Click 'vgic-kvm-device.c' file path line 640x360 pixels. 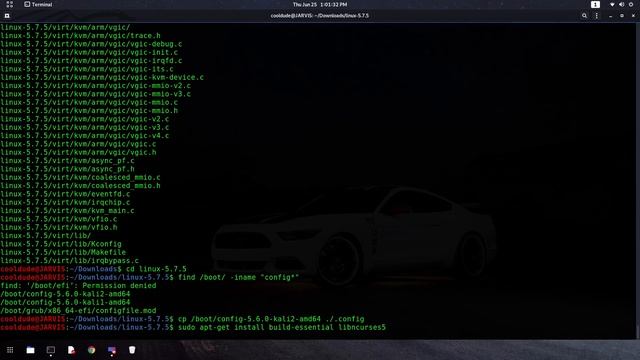[102, 78]
